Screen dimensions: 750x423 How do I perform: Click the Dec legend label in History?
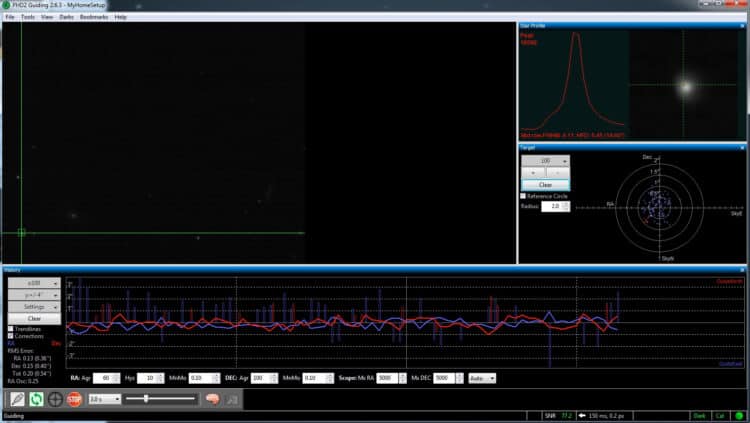56,344
